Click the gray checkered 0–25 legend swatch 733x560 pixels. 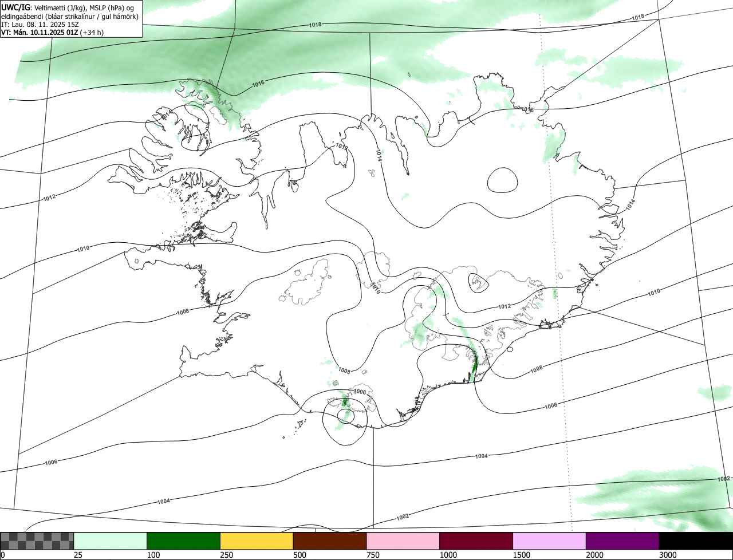click(x=37, y=541)
